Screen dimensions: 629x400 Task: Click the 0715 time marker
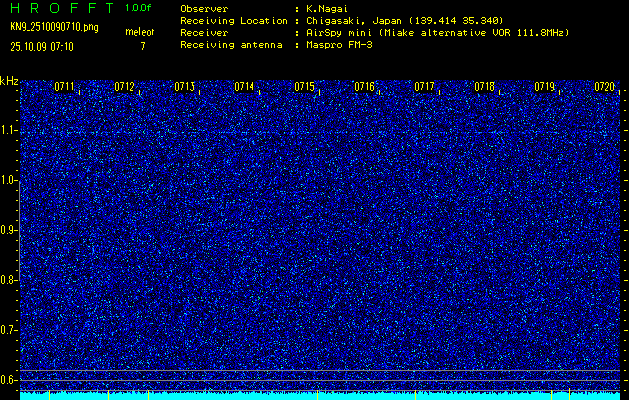click(304, 87)
